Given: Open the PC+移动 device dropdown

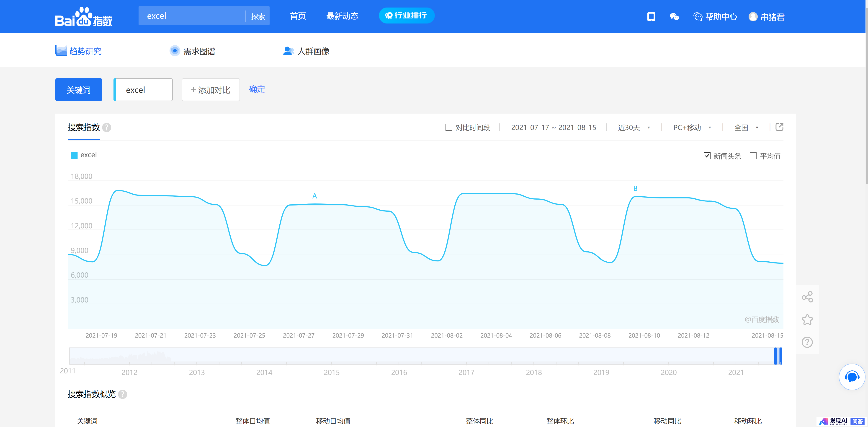Looking at the screenshot, I should click(x=692, y=128).
